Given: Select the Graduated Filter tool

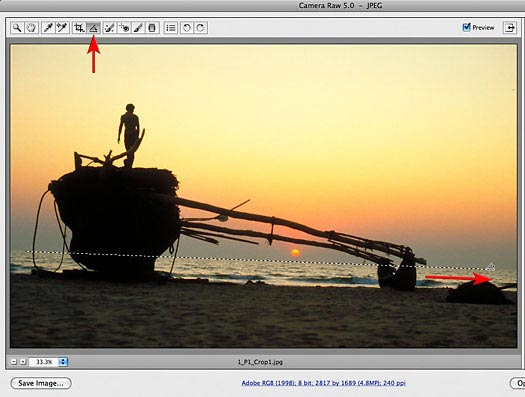Looking at the screenshot, I should tap(152, 28).
